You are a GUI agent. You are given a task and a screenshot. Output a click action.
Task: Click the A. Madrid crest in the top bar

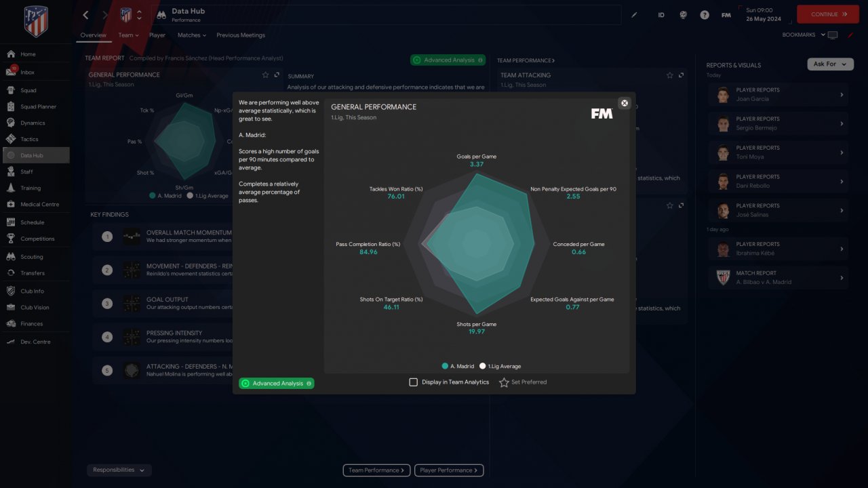[x=126, y=15]
